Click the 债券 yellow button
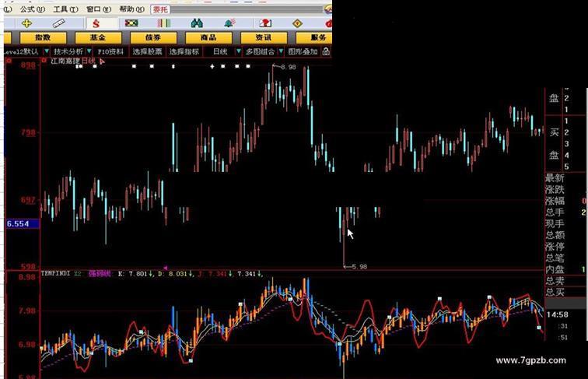Viewport: 588px width, 379px height. 153,37
